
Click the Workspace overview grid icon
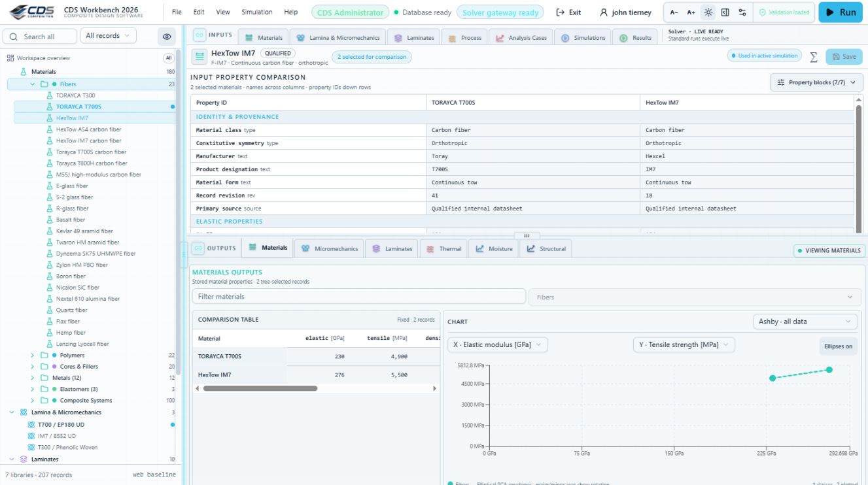(10, 58)
